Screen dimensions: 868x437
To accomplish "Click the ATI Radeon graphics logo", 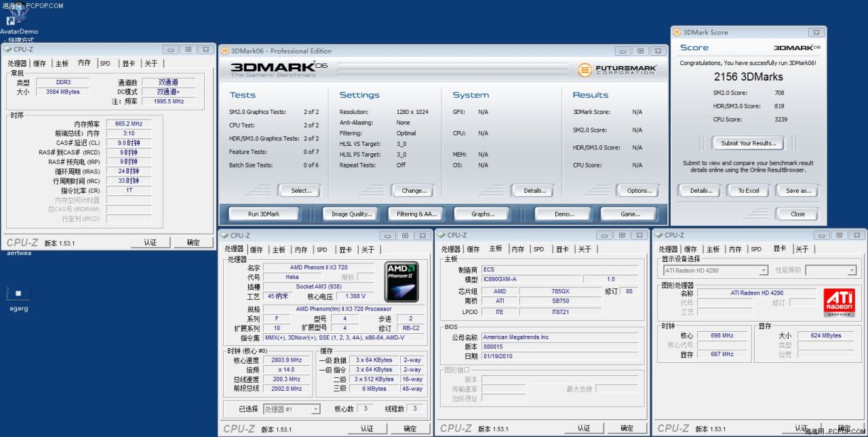I will point(839,303).
